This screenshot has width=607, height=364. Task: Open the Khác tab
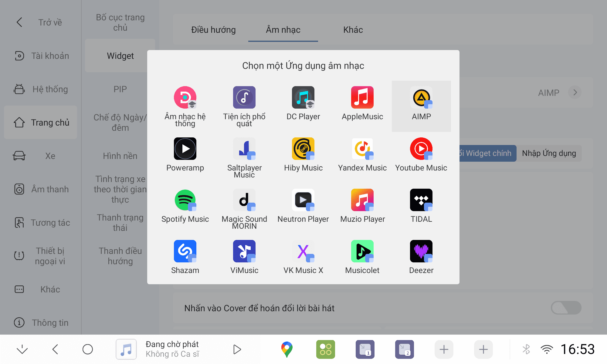[353, 30]
